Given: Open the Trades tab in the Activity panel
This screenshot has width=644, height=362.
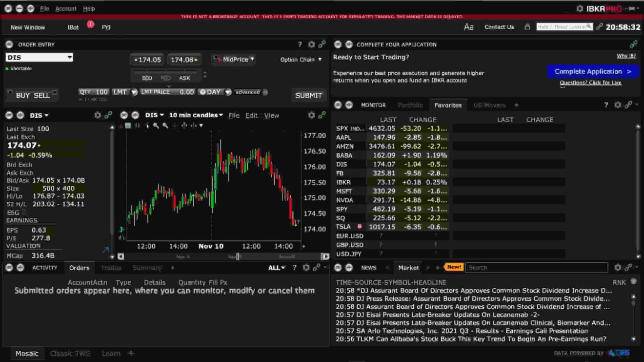Looking at the screenshot, I should [111, 268].
